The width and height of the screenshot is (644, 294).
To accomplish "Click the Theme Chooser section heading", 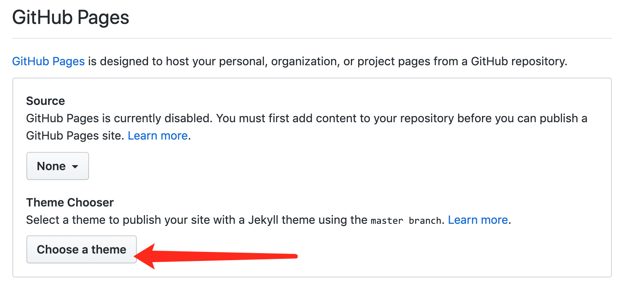I will [x=70, y=202].
